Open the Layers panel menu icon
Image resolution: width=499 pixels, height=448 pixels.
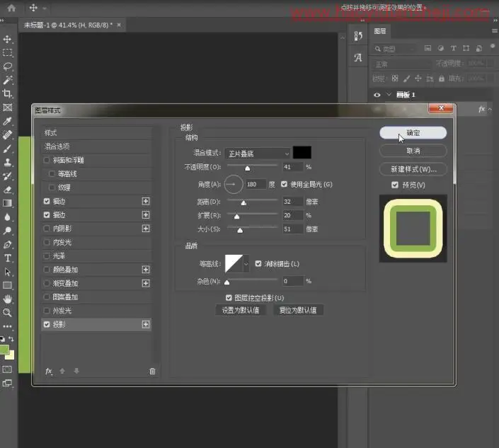point(495,31)
